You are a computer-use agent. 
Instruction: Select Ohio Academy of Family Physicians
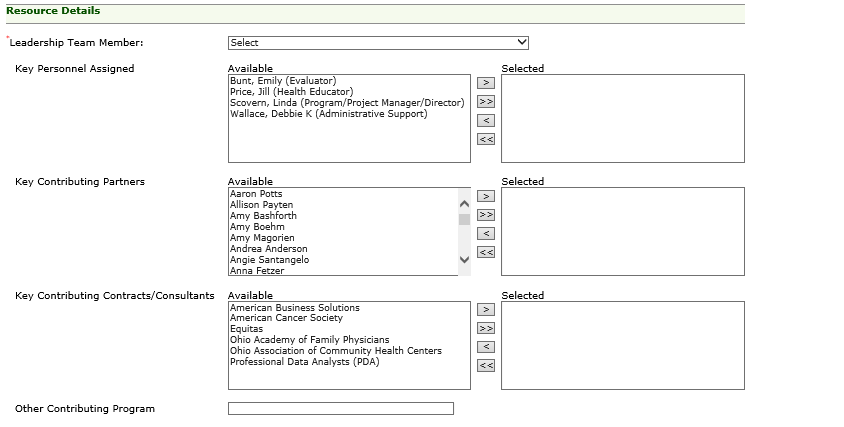tap(310, 340)
